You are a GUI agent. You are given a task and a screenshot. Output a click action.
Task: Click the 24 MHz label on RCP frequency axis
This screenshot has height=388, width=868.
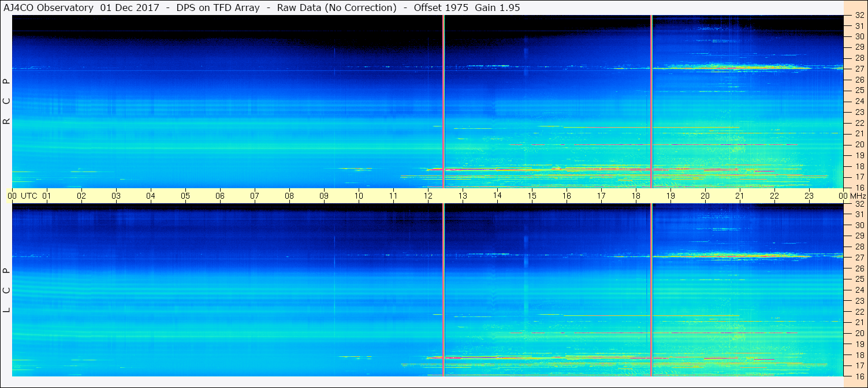coord(859,101)
